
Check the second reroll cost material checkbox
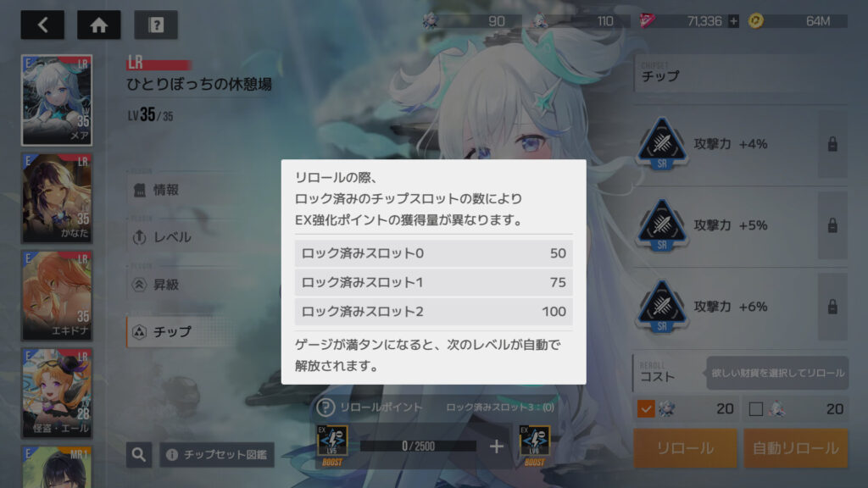click(755, 409)
